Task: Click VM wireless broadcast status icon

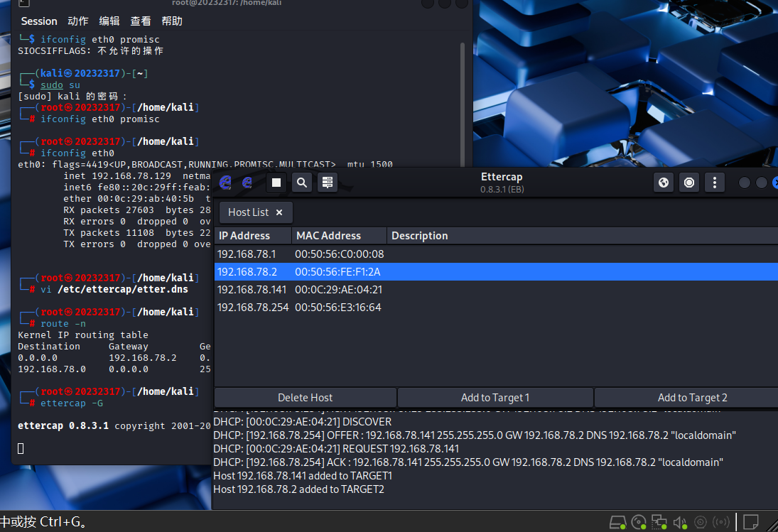Action: (721, 522)
